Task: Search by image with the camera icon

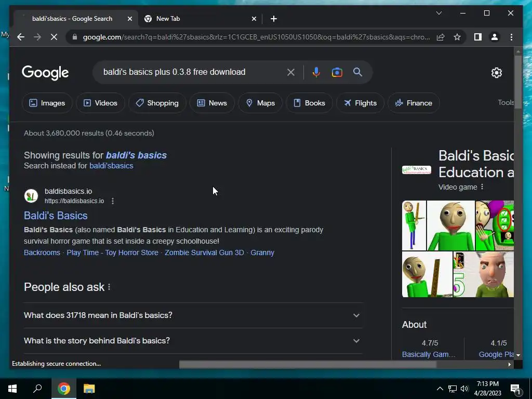Action: (x=337, y=72)
